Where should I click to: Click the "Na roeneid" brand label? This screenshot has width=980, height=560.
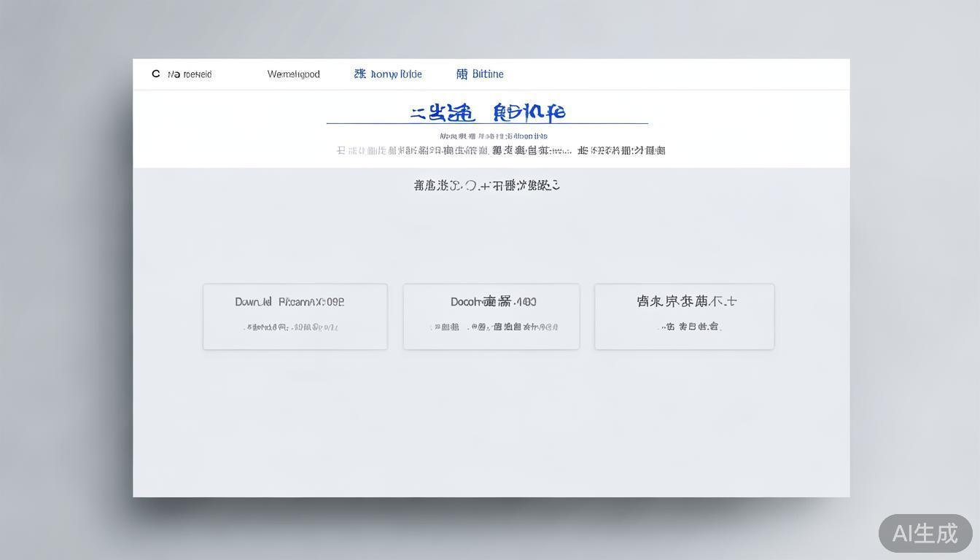click(190, 74)
